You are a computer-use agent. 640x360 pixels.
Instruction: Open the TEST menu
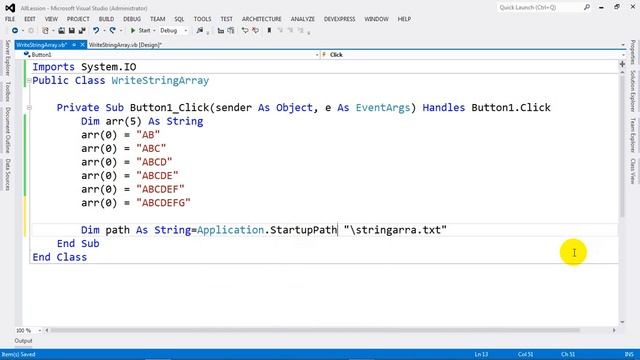226,19
